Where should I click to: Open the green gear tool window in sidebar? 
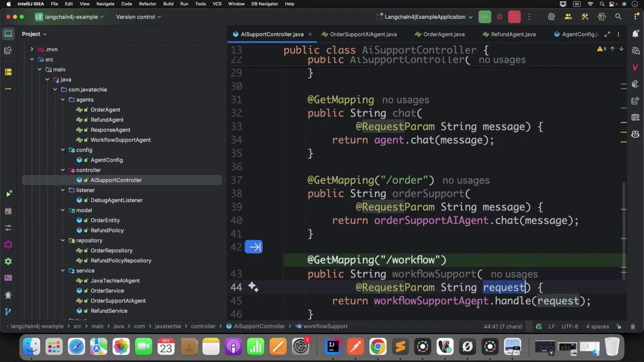point(8,261)
